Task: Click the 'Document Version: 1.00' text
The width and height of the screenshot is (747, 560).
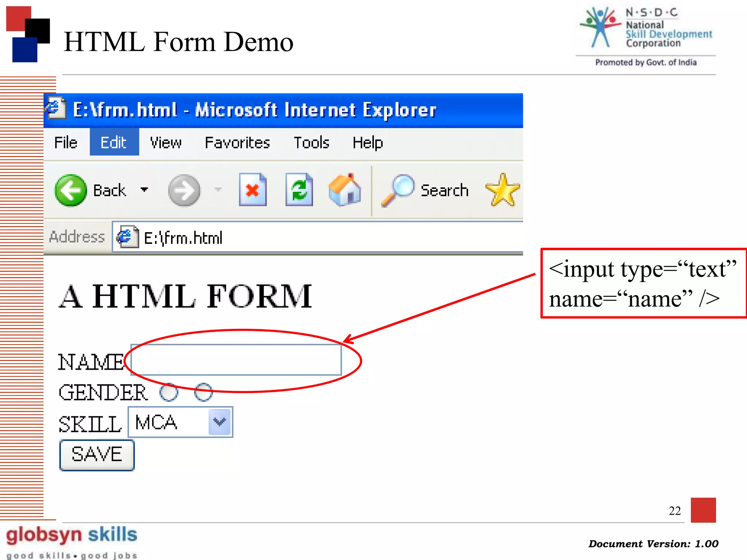Action: tap(653, 544)
